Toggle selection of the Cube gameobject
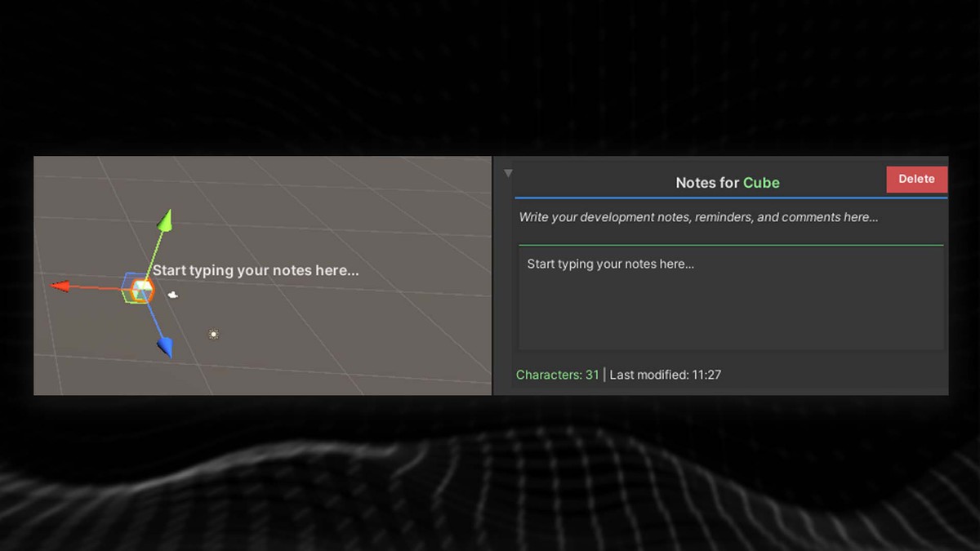 (144, 288)
